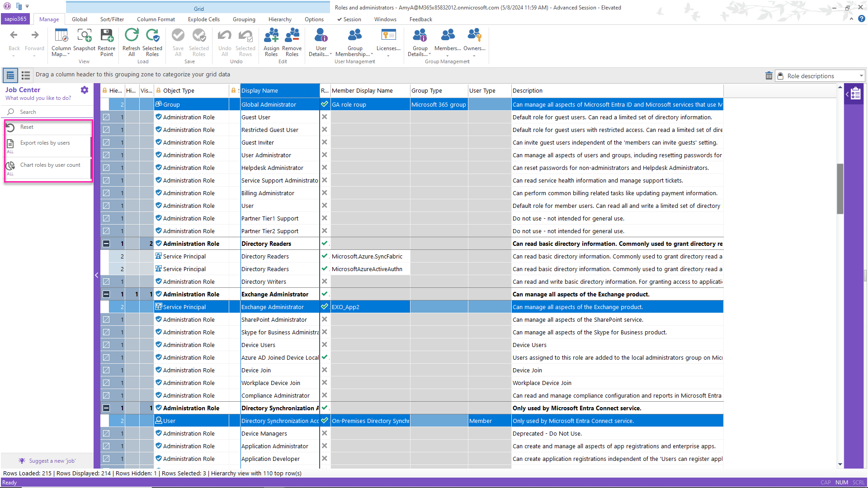
Task: Open Column Map tool
Action: click(x=61, y=42)
